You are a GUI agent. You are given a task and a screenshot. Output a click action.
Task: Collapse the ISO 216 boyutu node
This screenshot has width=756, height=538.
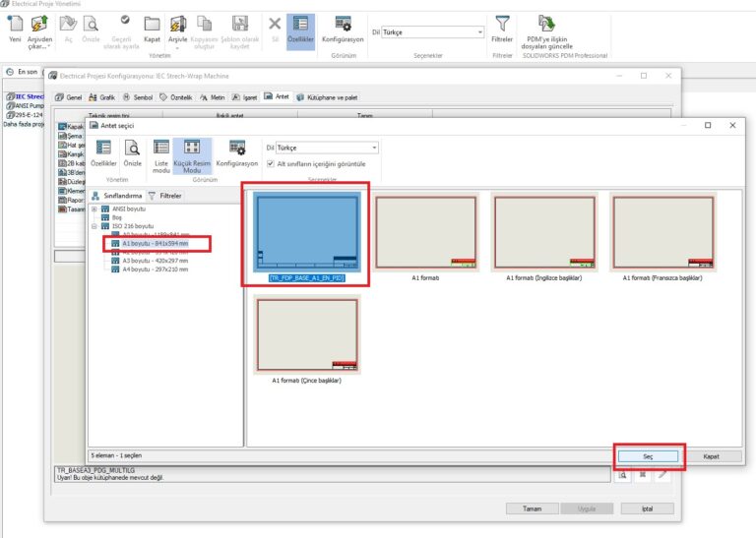[94, 226]
